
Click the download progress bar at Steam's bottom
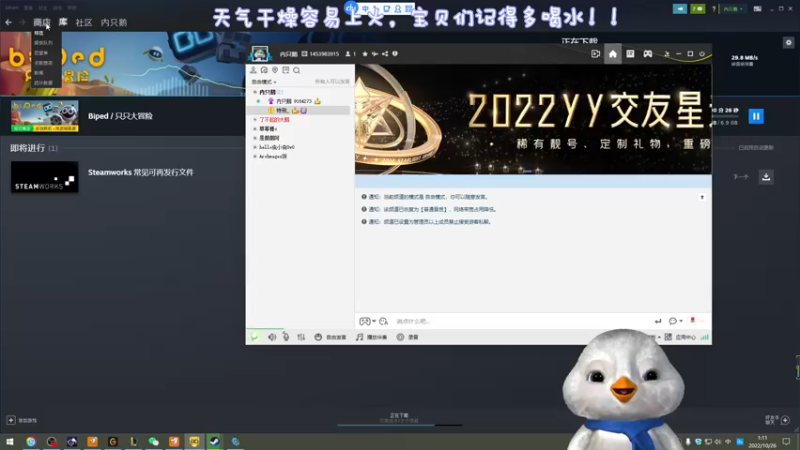tap(399, 424)
